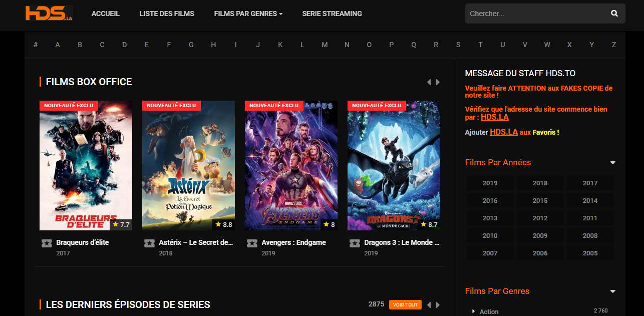
Task: Next arrow in derniers épisodes de series
Action: (438, 305)
